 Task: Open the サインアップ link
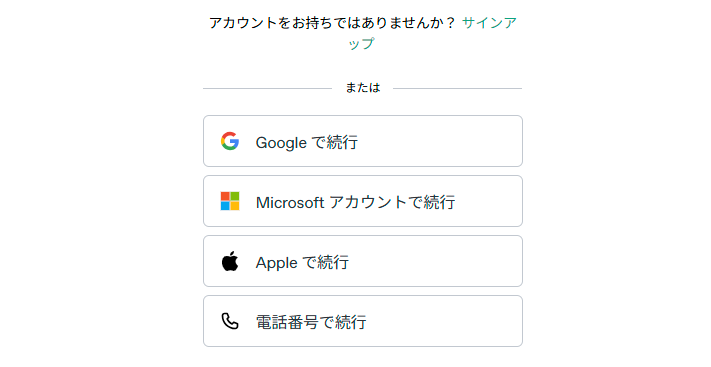[x=489, y=23]
